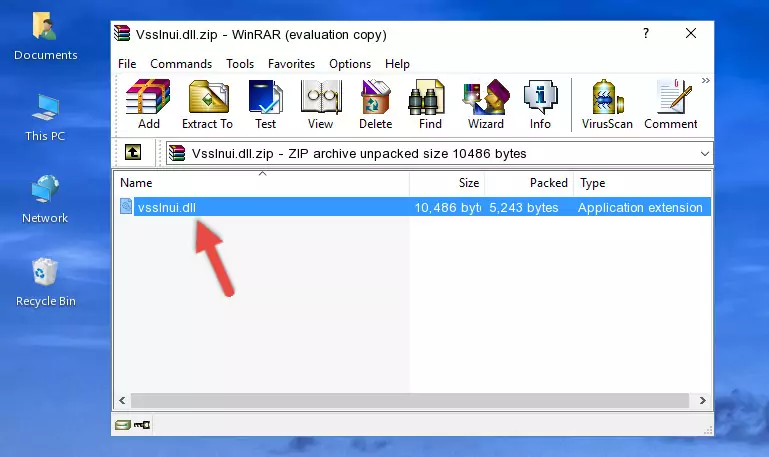Click the 10,486 bytes size cell
This screenshot has width=769, height=457.
tap(447, 208)
